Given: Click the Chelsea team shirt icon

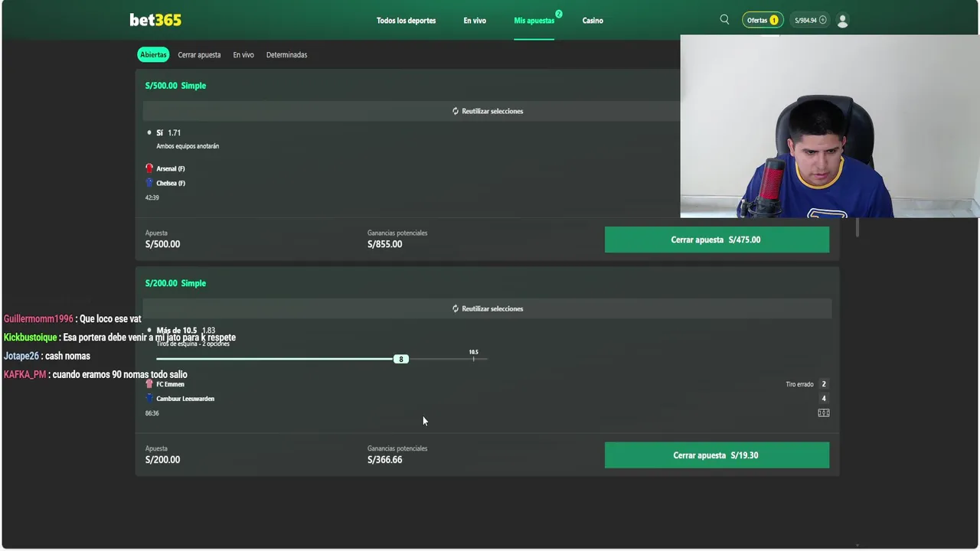Looking at the screenshot, I should (149, 183).
